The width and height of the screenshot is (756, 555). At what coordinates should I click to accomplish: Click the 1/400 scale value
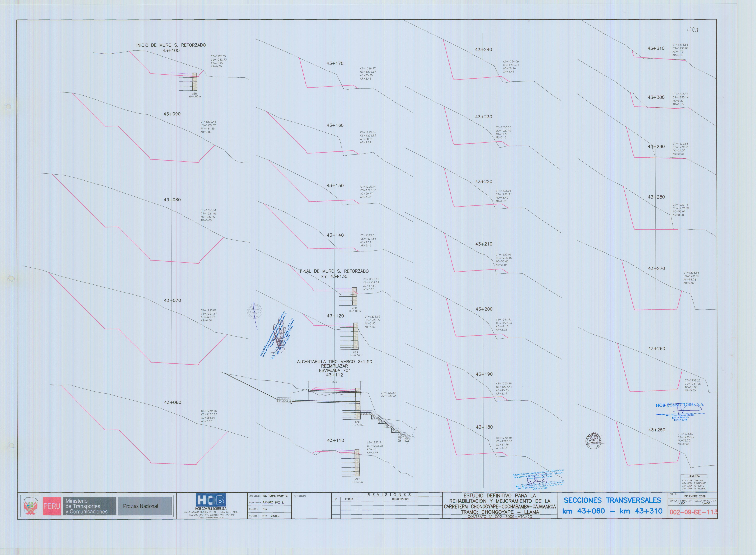[x=706, y=503]
